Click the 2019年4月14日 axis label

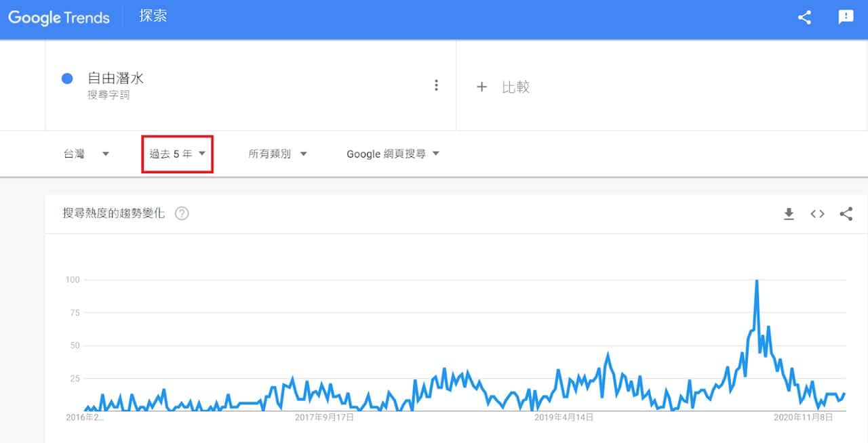click(564, 417)
